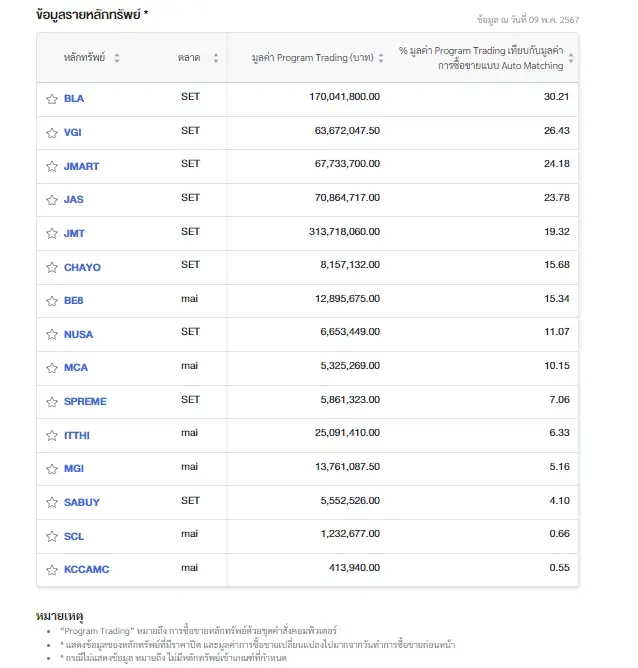Open the CHAYO security link
This screenshot has height=668, width=638.
coord(82,267)
